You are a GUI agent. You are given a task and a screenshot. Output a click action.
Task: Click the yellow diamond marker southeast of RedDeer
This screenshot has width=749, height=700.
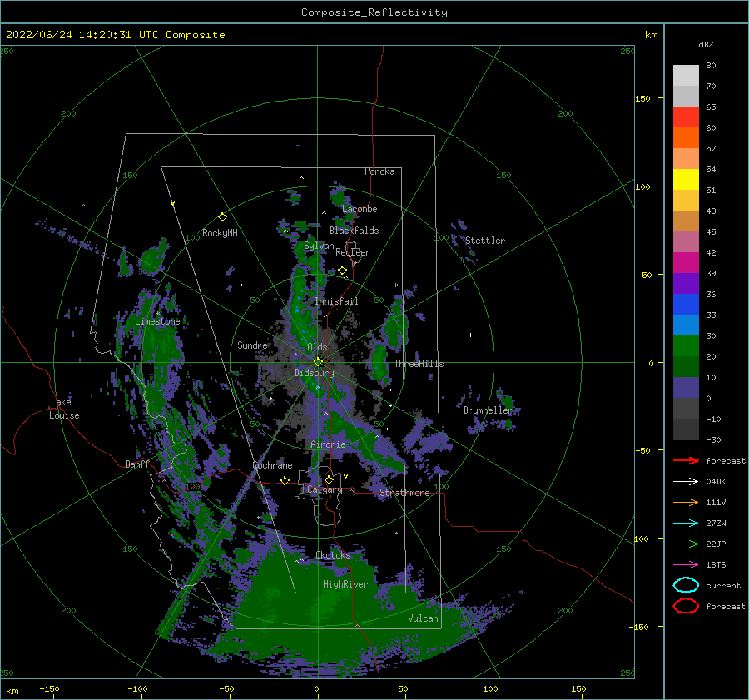(x=343, y=271)
